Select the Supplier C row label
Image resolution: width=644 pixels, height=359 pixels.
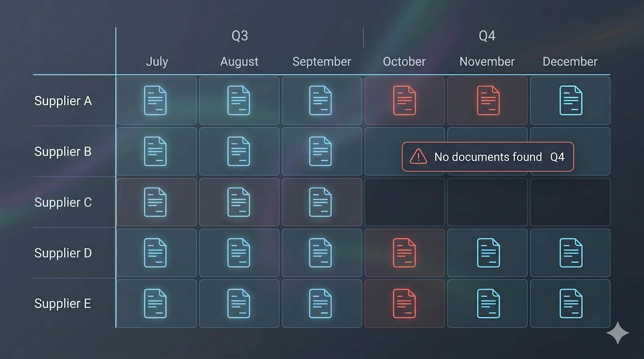tap(63, 202)
